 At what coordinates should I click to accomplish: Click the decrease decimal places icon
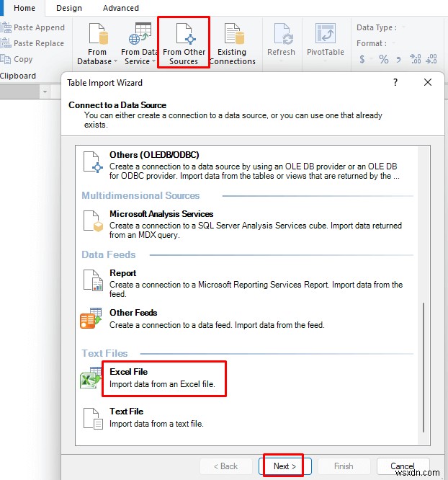[431, 59]
